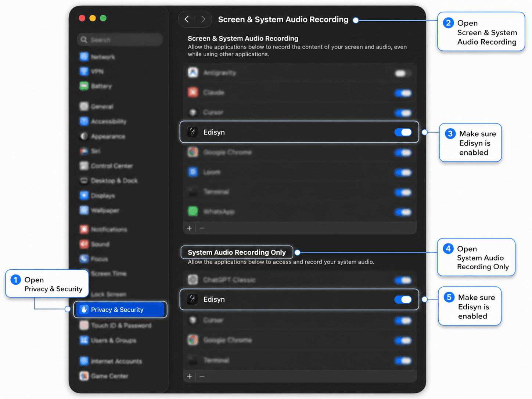Toggle WhatsApp screen recording permission

click(x=403, y=212)
